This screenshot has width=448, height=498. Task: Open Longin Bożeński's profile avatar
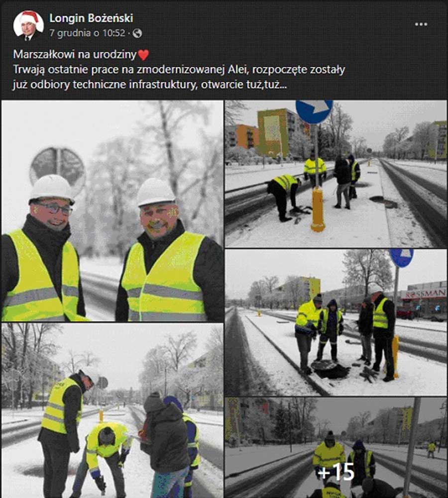(28, 25)
